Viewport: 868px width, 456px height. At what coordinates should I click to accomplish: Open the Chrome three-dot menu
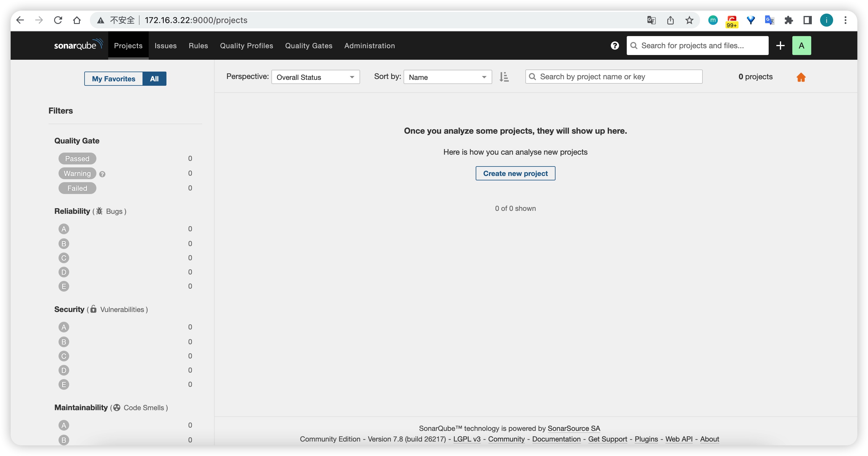[845, 20]
